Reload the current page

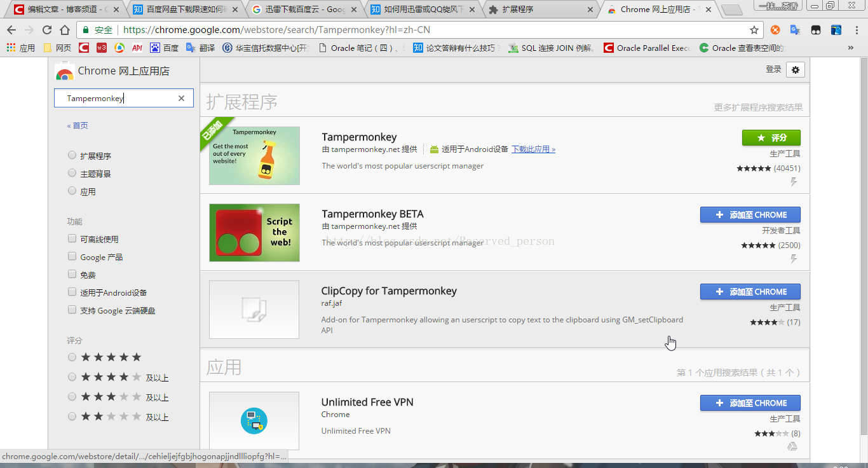(46, 30)
